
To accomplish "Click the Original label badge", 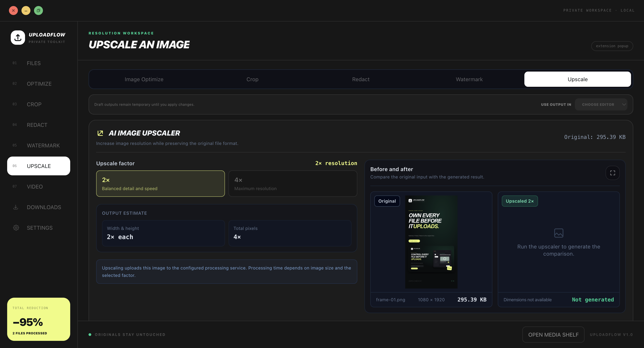I will tap(387, 201).
